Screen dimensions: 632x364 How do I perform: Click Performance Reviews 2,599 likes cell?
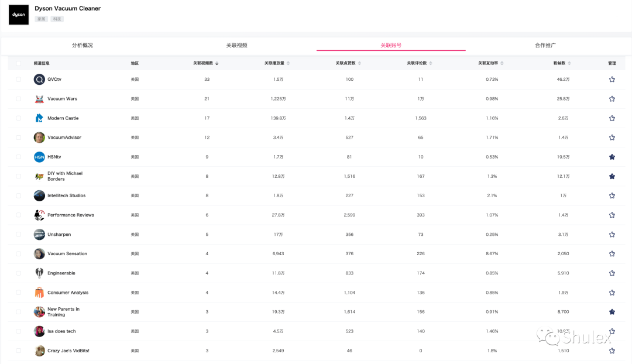[349, 215]
